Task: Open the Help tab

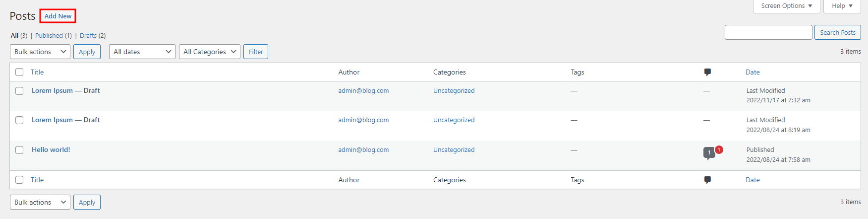Action: coord(842,6)
